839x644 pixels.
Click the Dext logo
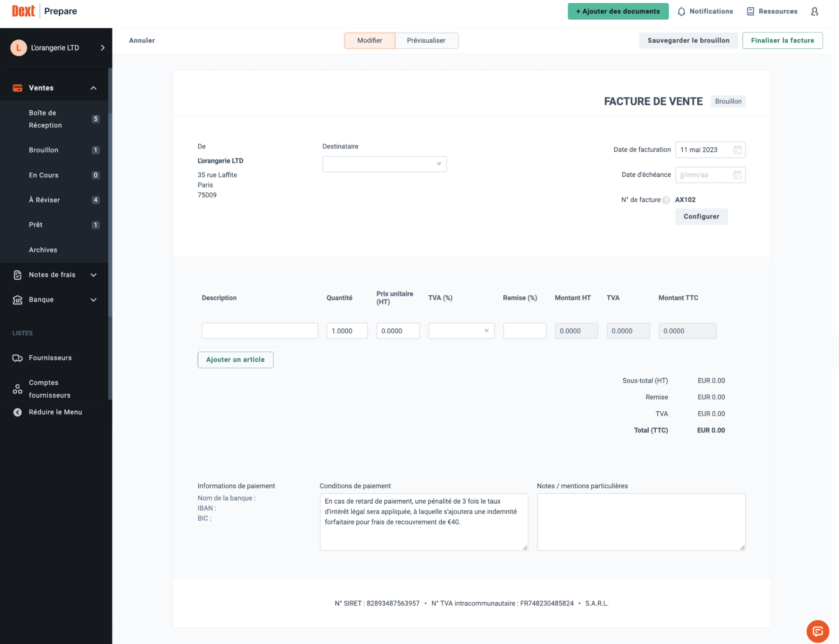[x=23, y=11]
